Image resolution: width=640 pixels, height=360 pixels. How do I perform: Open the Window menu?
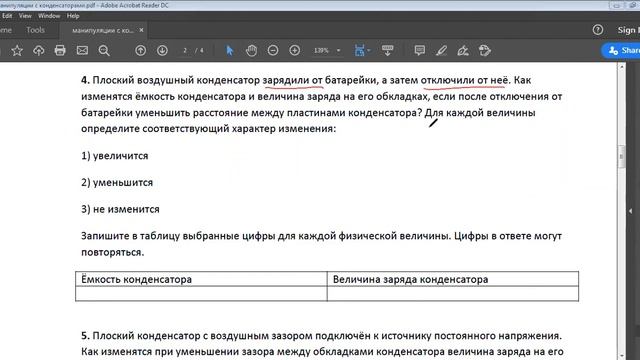coord(49,16)
